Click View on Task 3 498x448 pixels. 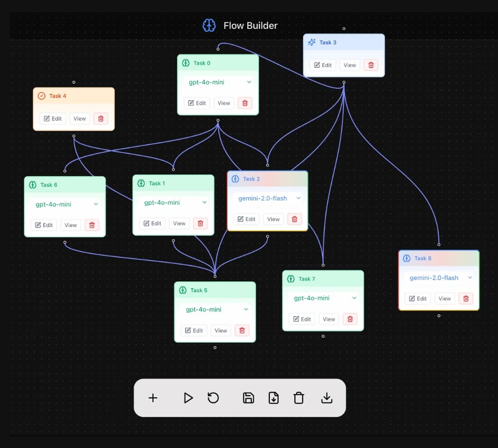click(350, 65)
